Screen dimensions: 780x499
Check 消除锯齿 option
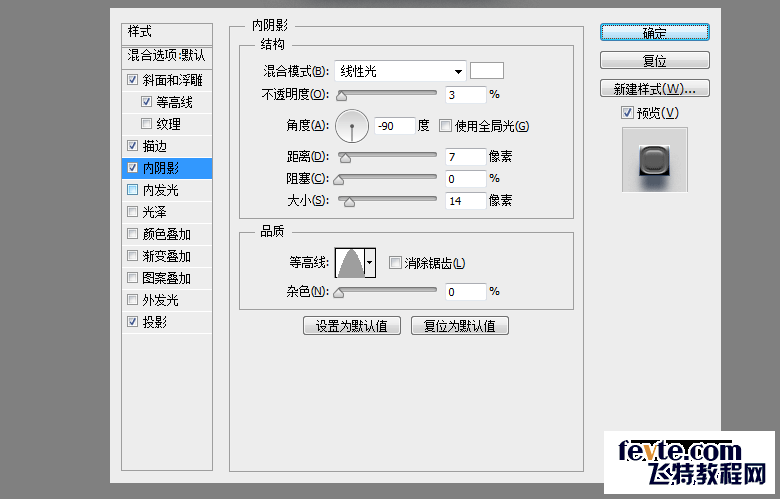pyautogui.click(x=395, y=262)
